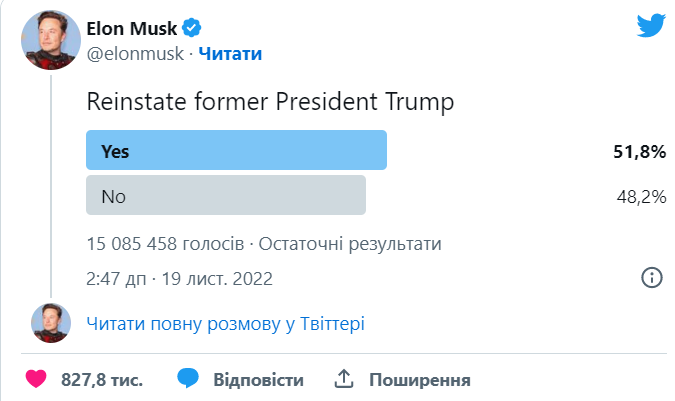Click the info circle icon

(651, 277)
